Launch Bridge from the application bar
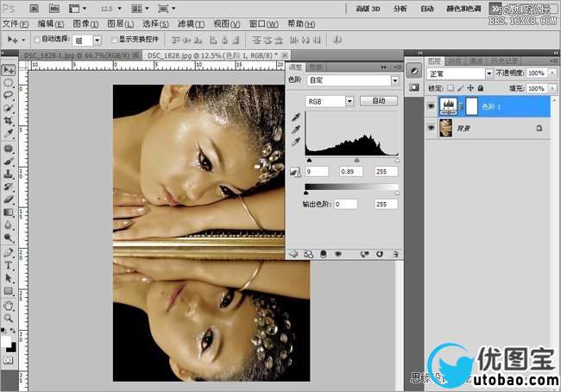The width and height of the screenshot is (561, 392). 34,9
